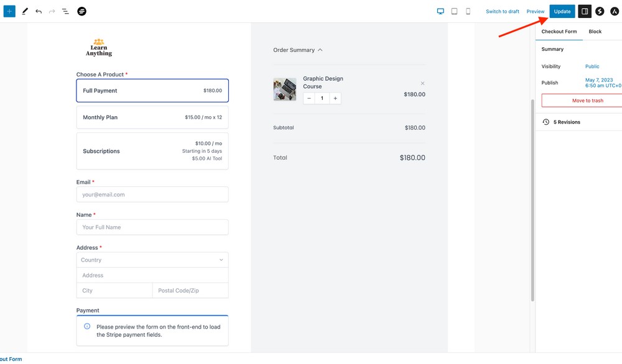
Task: Open the Country dropdown
Action: [152, 260]
